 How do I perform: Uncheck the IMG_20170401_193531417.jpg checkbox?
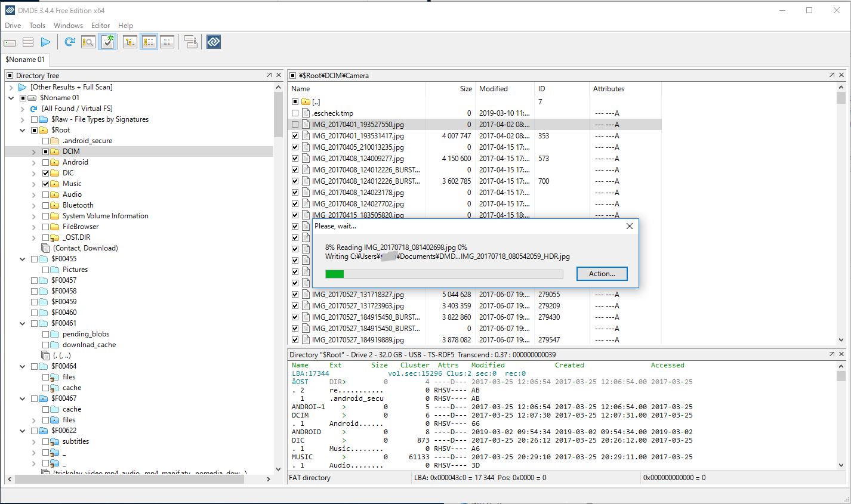(295, 136)
